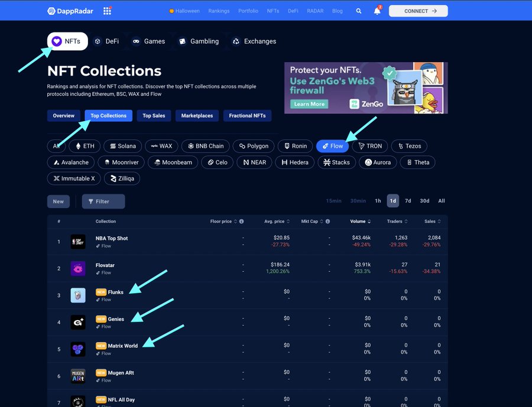
Task: Click the Floor price info icon
Action: click(x=242, y=221)
